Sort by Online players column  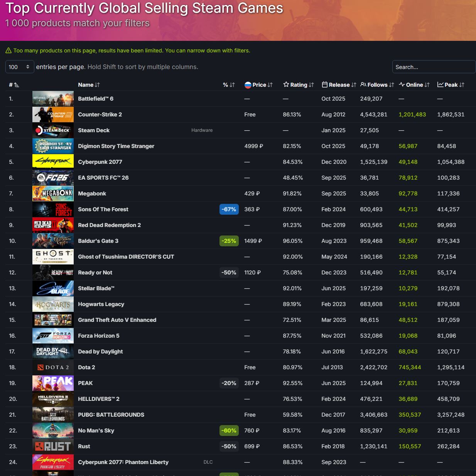pyautogui.click(x=414, y=85)
